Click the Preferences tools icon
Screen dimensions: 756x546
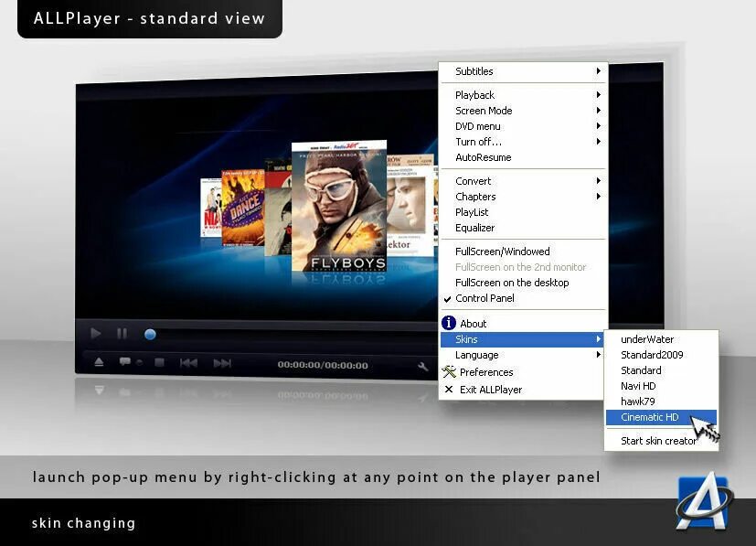(449, 371)
